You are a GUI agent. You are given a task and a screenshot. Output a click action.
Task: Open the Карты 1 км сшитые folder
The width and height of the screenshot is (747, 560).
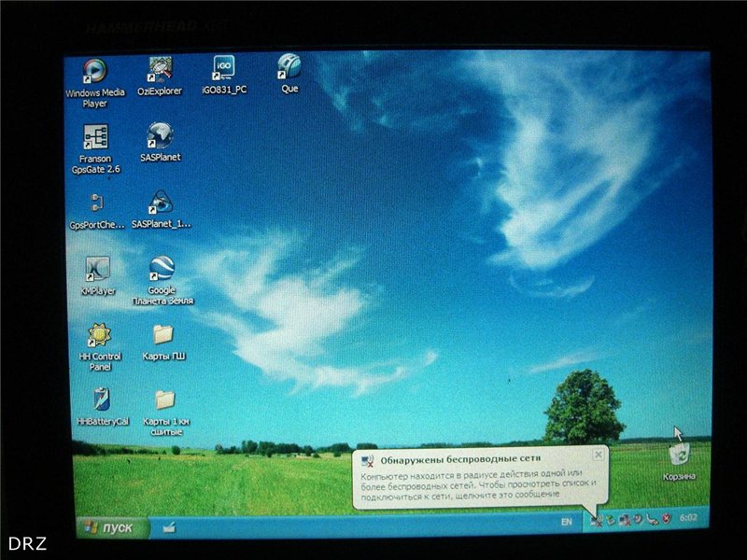click(x=165, y=413)
